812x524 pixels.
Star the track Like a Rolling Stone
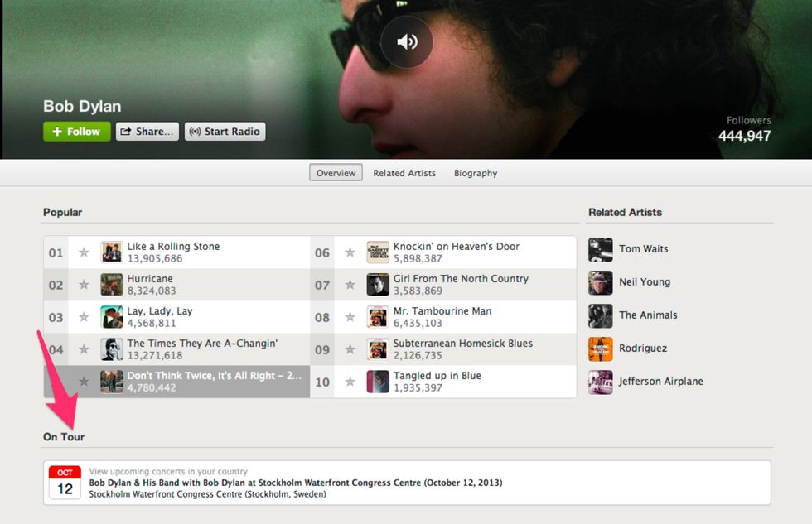point(84,252)
